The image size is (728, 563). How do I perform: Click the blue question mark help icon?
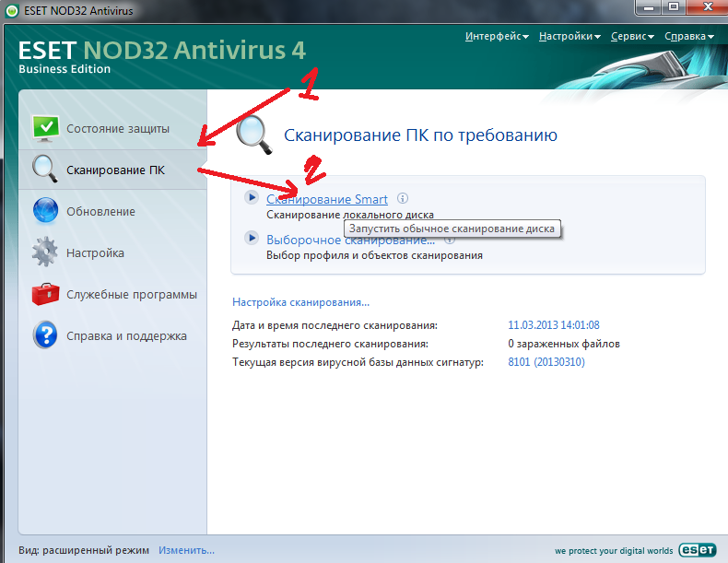coord(45,335)
